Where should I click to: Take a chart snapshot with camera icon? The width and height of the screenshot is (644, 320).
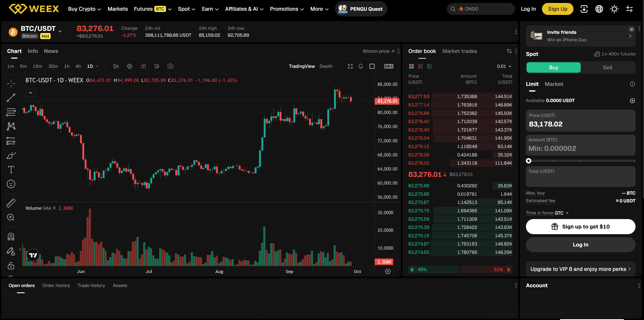pyautogui.click(x=170, y=66)
